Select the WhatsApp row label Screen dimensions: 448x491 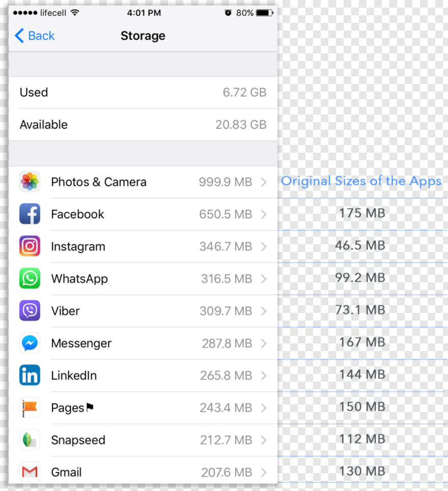pyautogui.click(x=79, y=279)
